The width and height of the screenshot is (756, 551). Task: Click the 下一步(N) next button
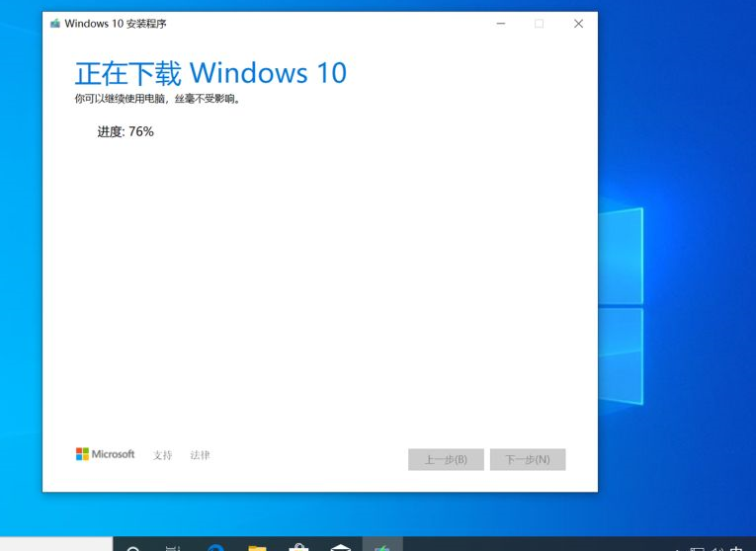coord(528,459)
